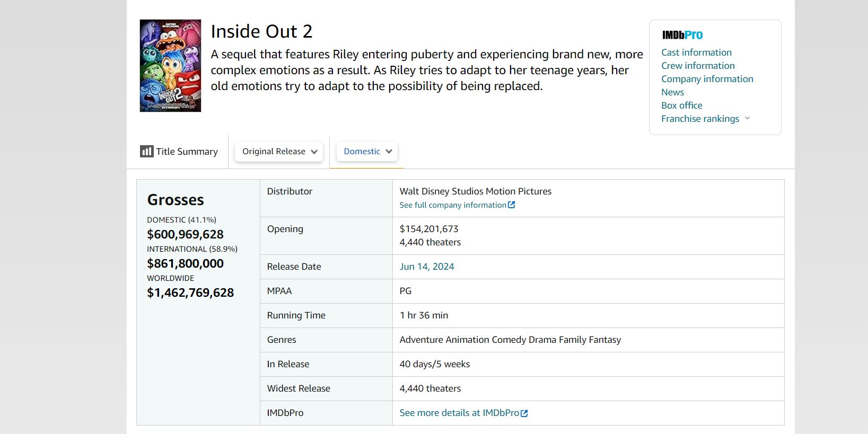
Task: Open the Cast information link
Action: coord(696,52)
